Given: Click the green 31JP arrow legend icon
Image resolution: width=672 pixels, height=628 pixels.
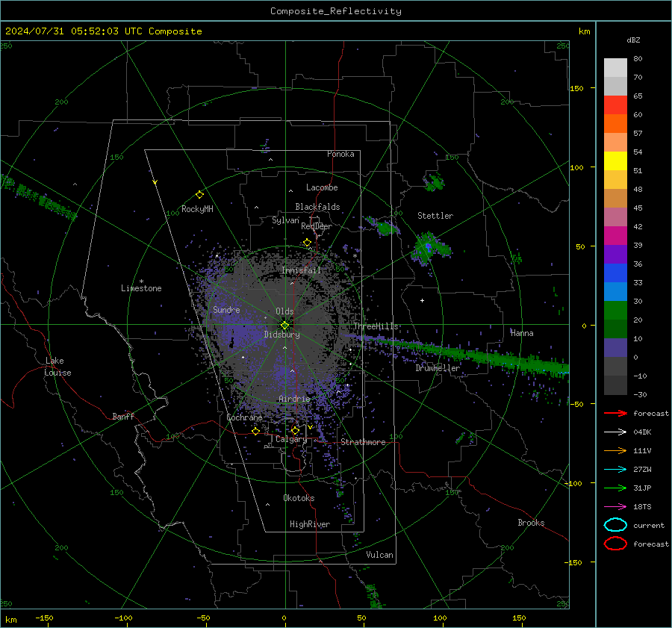Looking at the screenshot, I should point(615,488).
